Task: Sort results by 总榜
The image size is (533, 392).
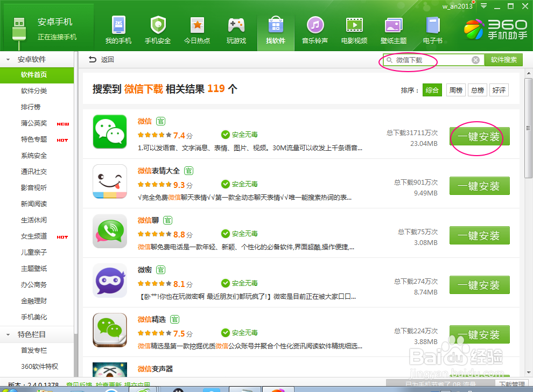Action: coord(478,90)
